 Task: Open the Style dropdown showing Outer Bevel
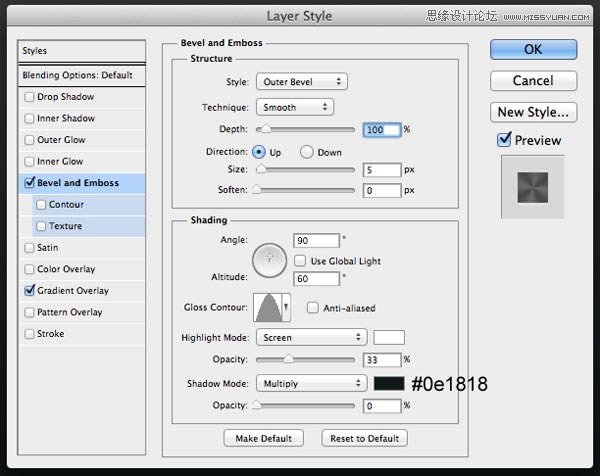click(301, 82)
